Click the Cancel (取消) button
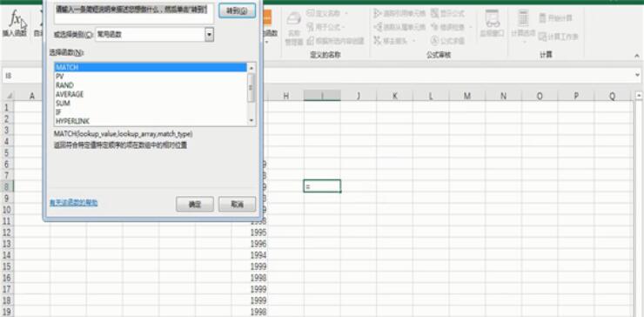644x317 pixels. [x=237, y=205]
